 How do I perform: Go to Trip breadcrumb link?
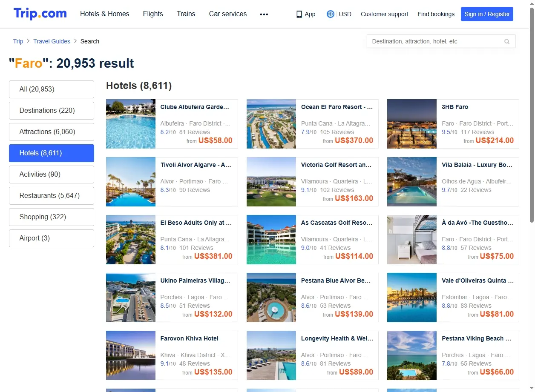[x=18, y=41]
